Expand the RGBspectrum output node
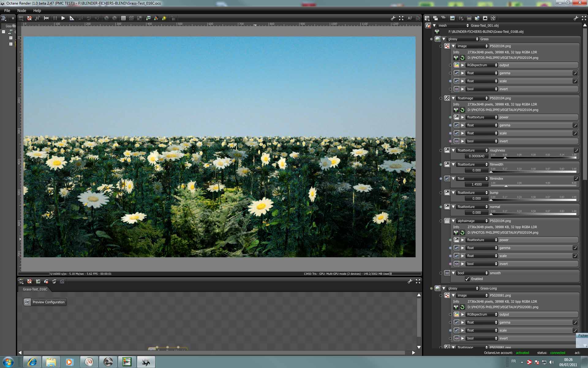Screen dimensions: 588x368 pos(463,65)
